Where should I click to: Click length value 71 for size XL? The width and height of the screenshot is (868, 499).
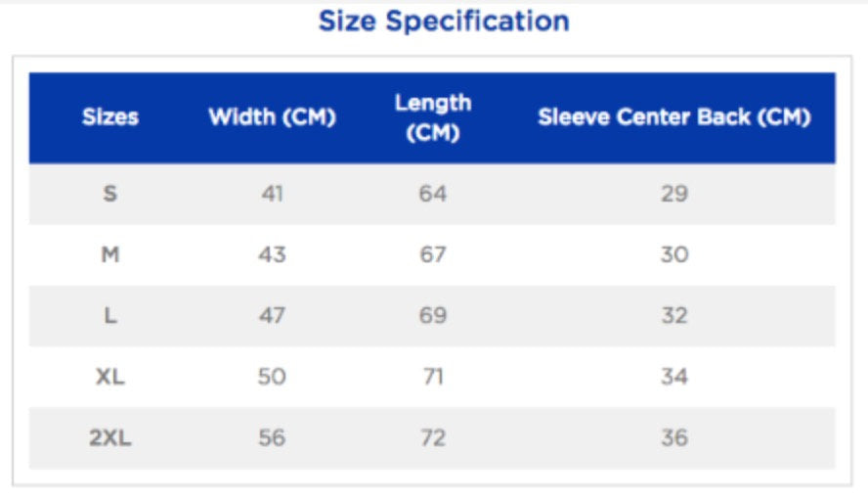(x=432, y=377)
